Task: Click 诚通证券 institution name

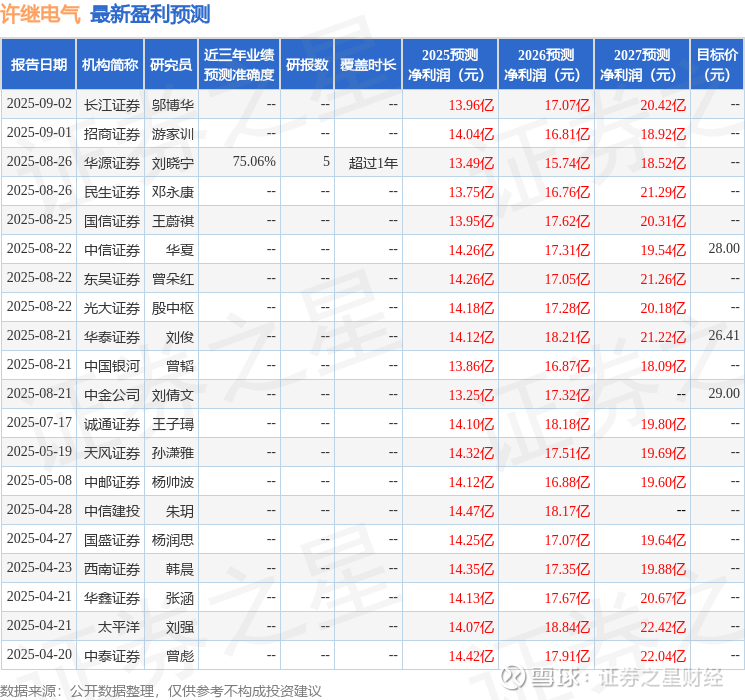Action: click(112, 424)
